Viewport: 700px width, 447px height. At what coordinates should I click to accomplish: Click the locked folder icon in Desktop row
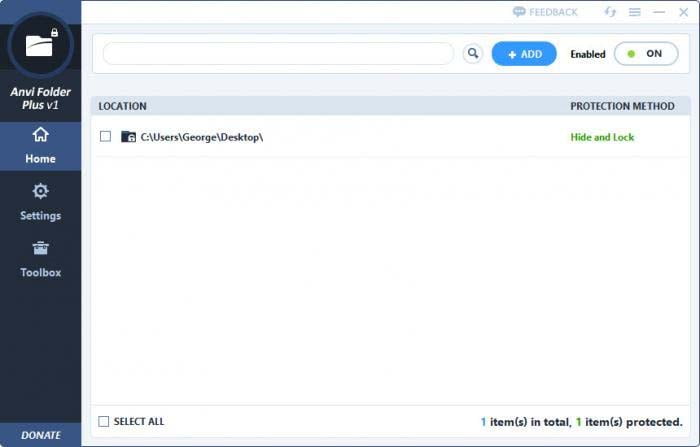pyautogui.click(x=129, y=136)
